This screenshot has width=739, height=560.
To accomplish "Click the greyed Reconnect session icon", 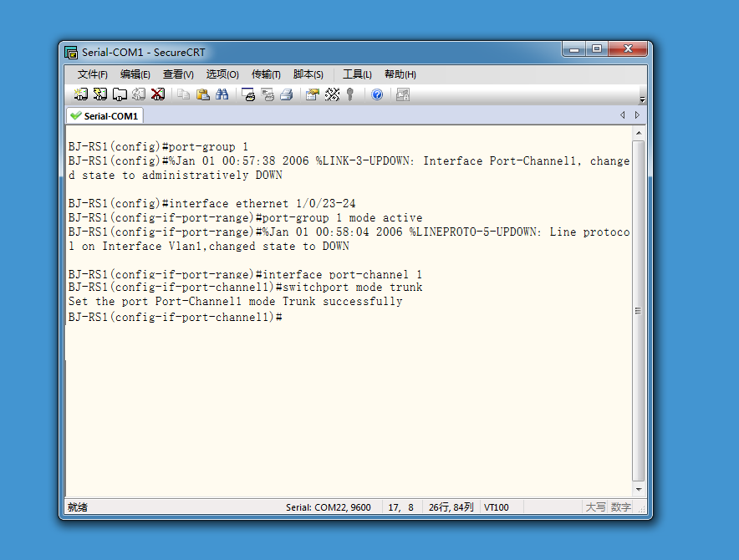I will pos(139,94).
